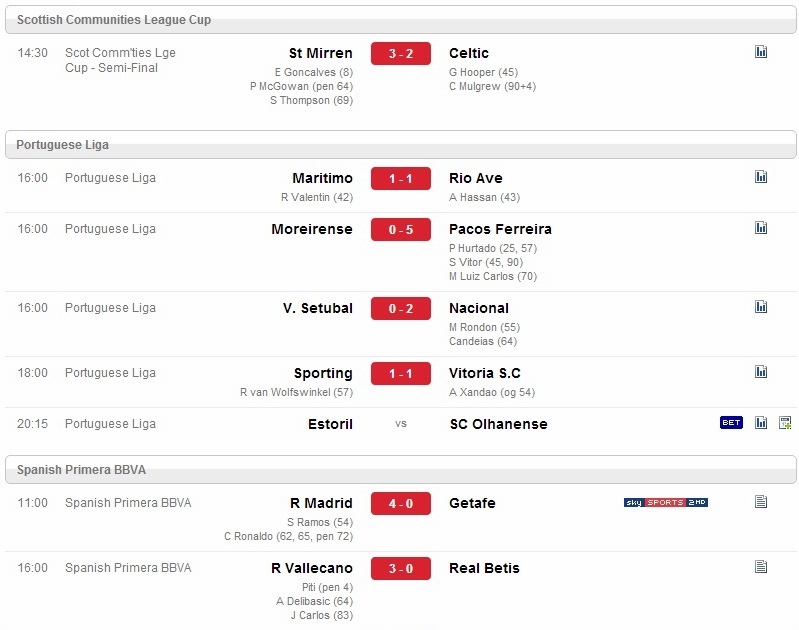Click the BET icon for Estoril match

click(731, 423)
